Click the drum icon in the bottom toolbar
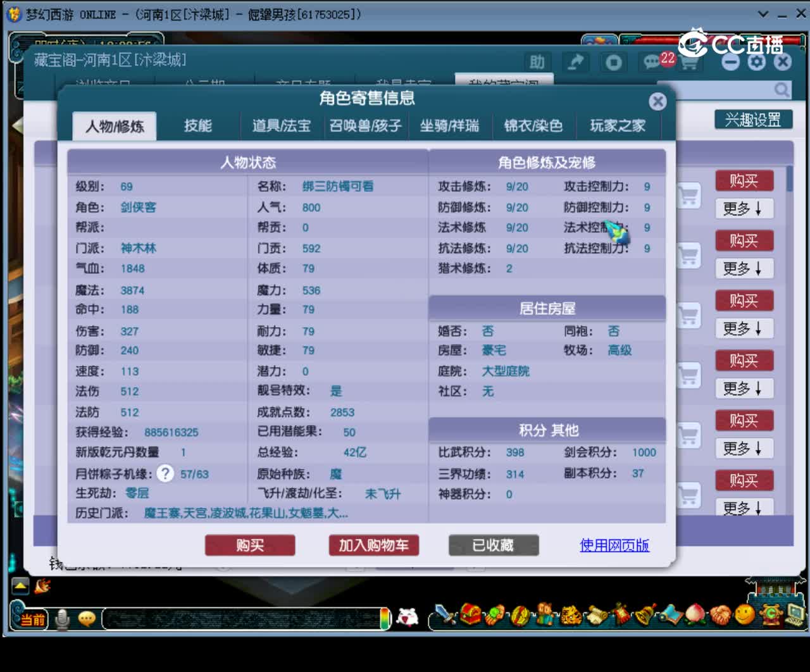Screen dimensions: 810x672 [x=520, y=615]
